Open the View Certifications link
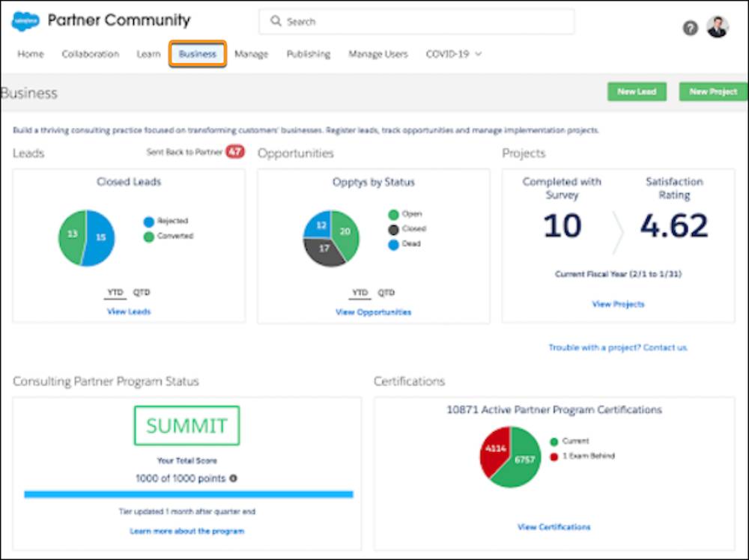Screen dimensions: 749x560 pos(554,527)
